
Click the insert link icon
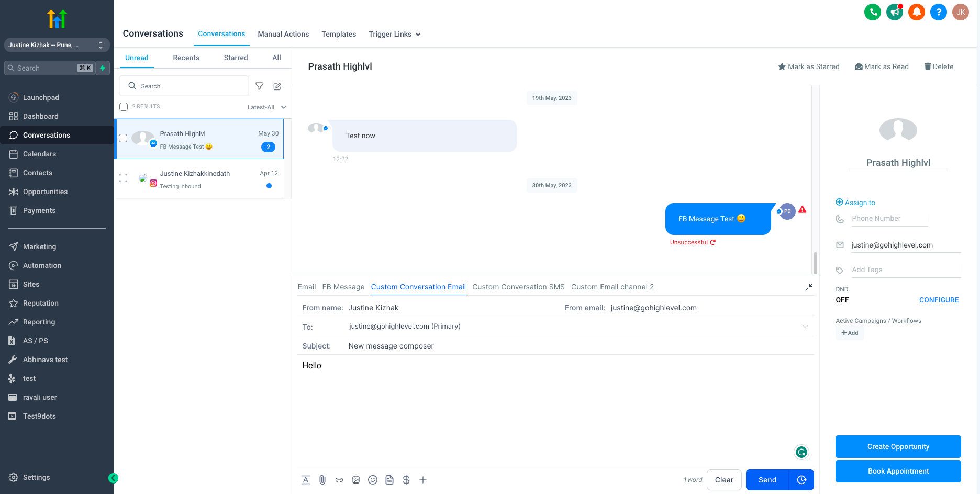[339, 480]
